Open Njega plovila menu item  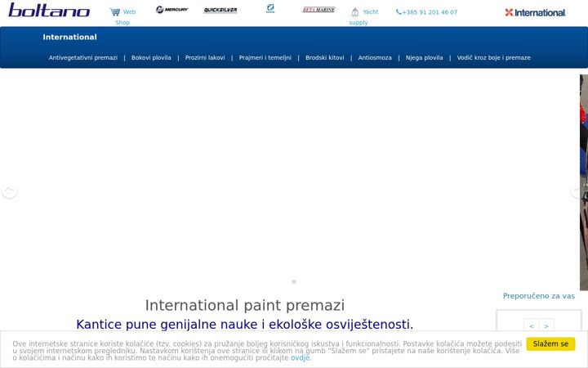(424, 58)
